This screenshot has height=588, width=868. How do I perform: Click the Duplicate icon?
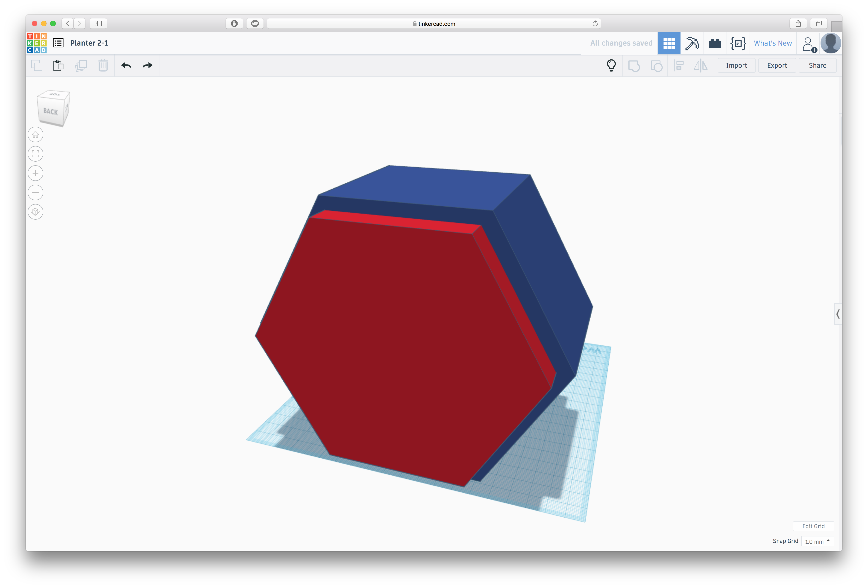[x=81, y=65]
